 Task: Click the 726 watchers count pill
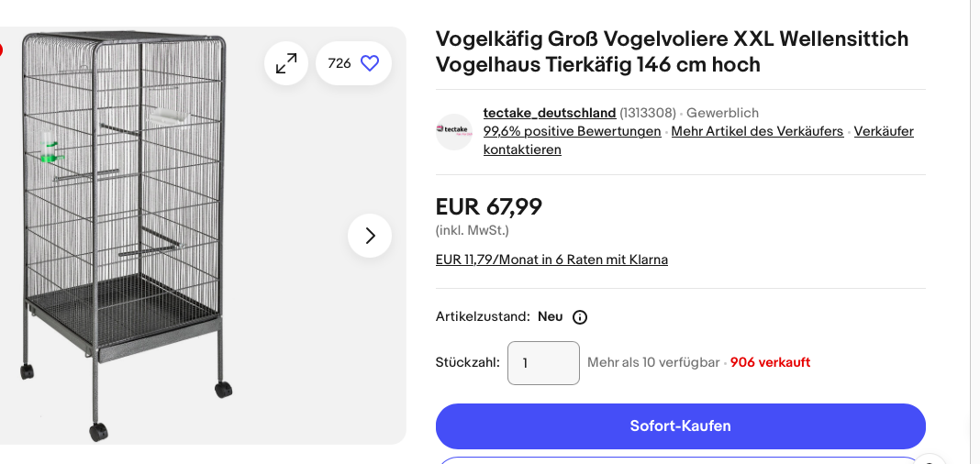pyautogui.click(x=354, y=63)
